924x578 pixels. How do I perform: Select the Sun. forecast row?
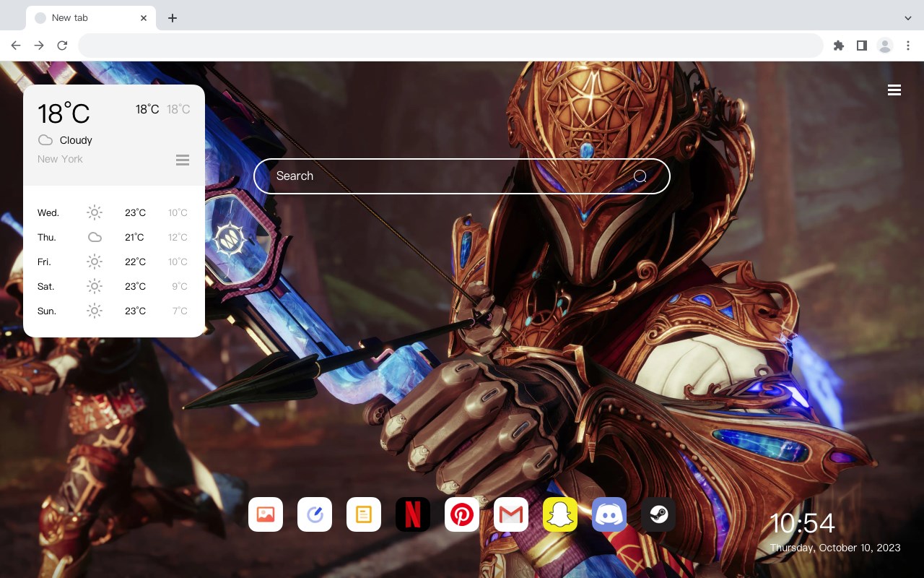coord(113,311)
